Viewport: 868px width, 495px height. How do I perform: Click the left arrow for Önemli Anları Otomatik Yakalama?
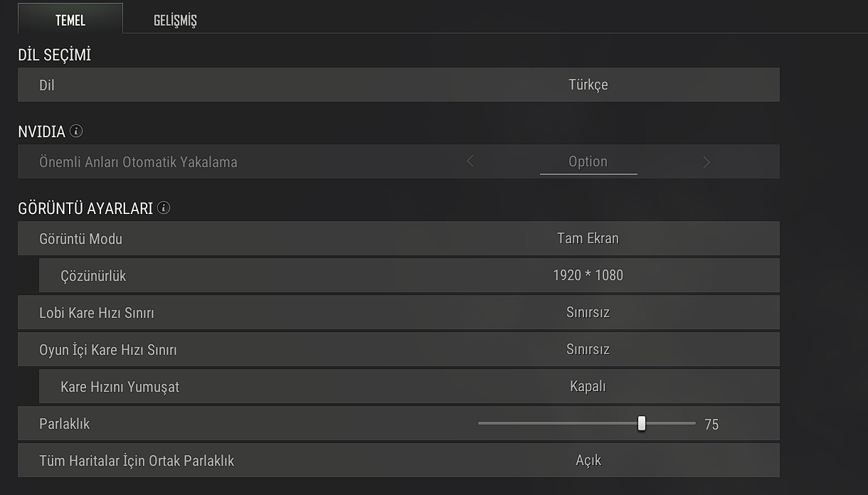(470, 162)
